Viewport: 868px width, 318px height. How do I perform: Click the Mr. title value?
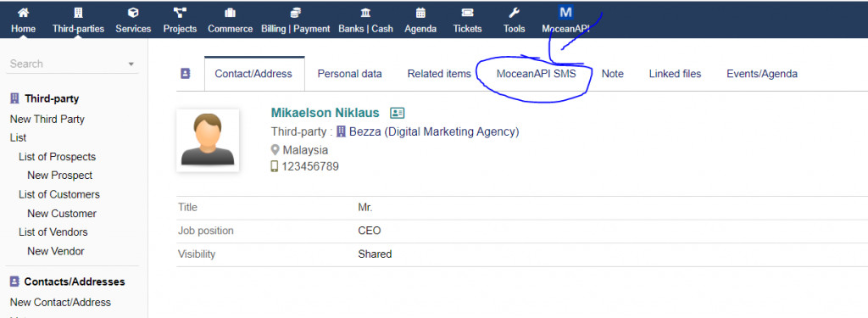(365, 208)
